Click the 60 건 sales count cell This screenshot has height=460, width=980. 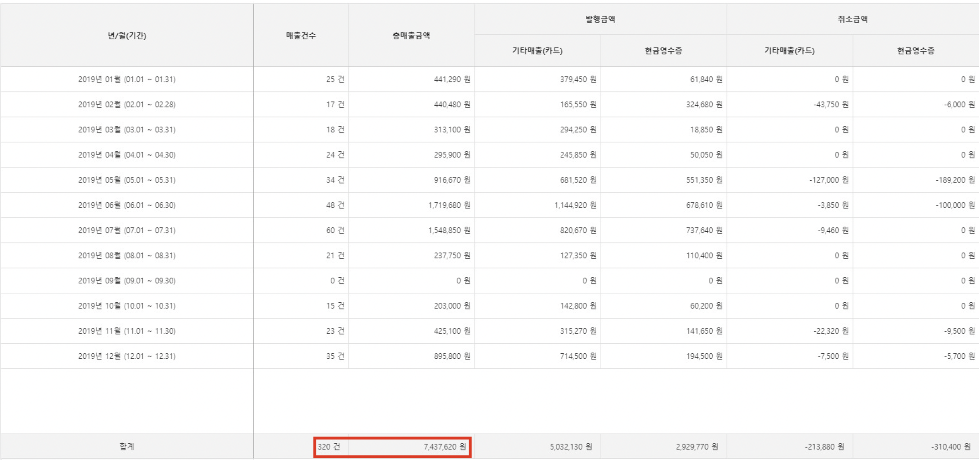(335, 230)
